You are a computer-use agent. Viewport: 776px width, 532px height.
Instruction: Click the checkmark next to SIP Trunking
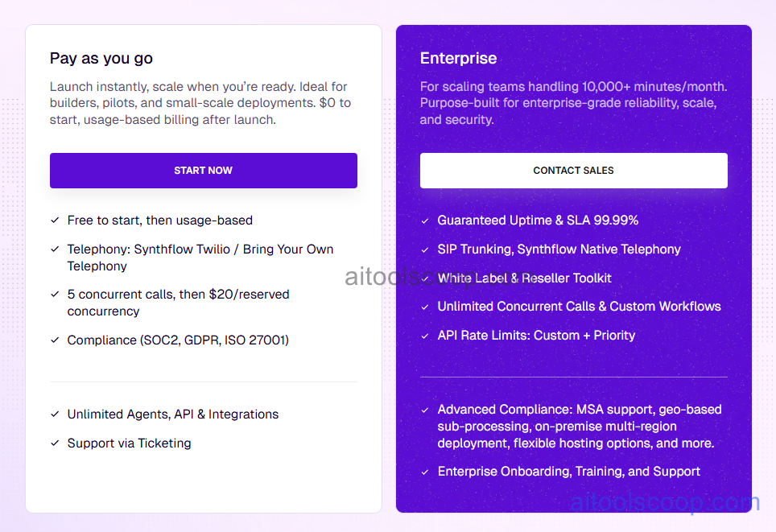coord(425,250)
